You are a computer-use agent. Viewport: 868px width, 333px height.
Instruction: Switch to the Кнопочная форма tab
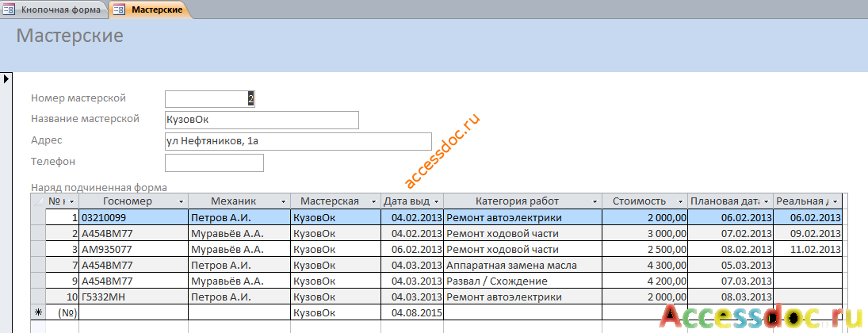click(x=54, y=10)
